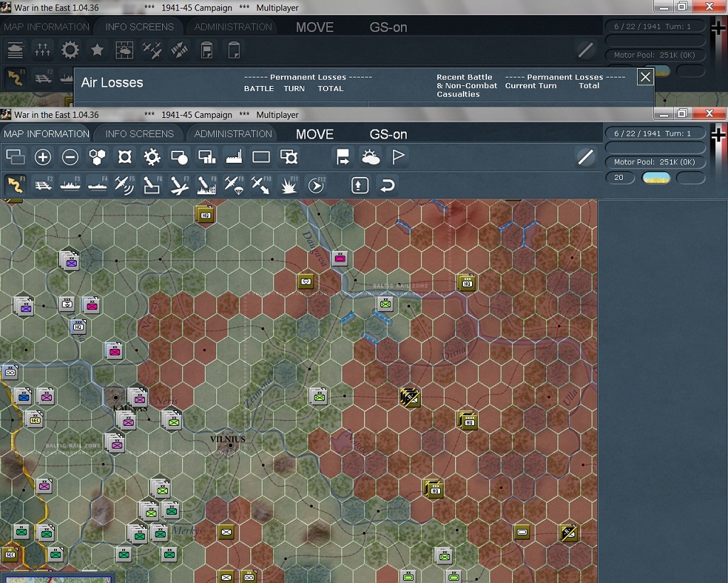Click the blank clipboard icon in upper window
The height and width of the screenshot is (583, 728).
pyautogui.click(x=234, y=50)
